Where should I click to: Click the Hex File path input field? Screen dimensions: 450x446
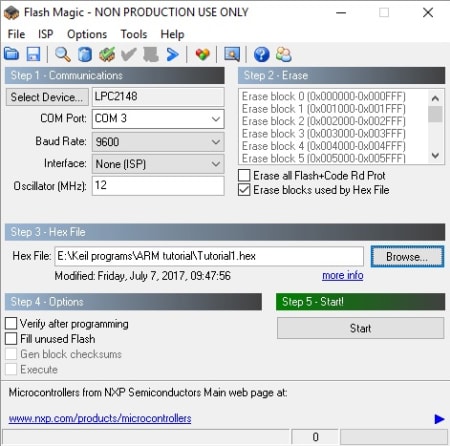[x=209, y=256]
